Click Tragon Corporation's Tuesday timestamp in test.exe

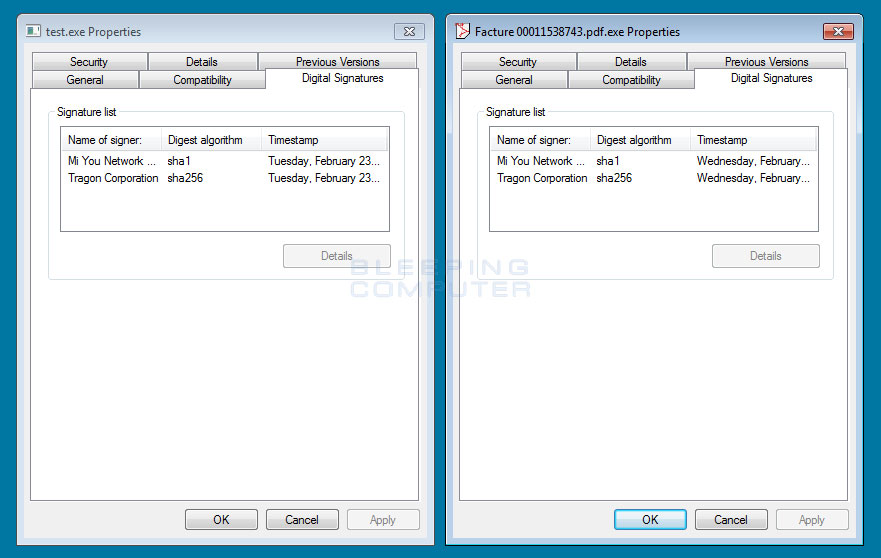(324, 178)
